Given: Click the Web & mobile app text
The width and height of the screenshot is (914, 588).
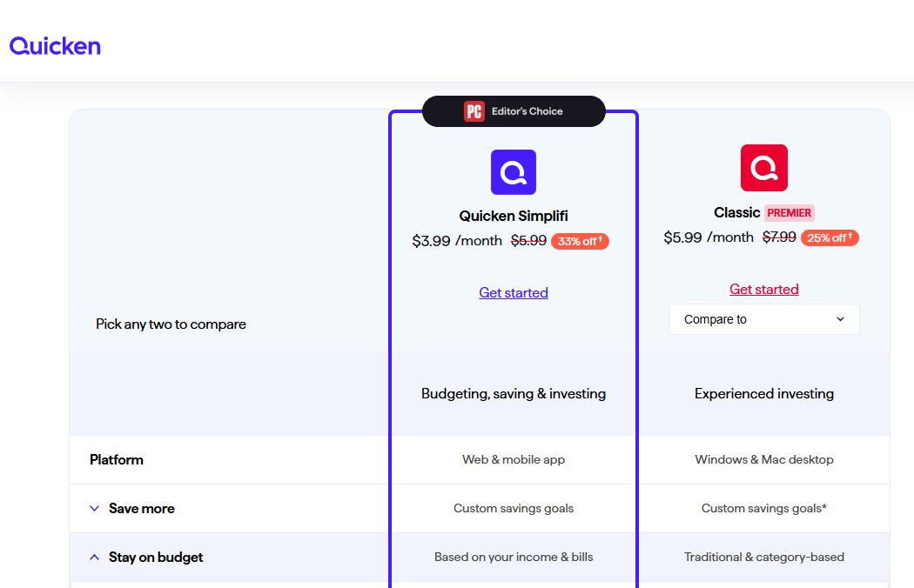Looking at the screenshot, I should click(513, 459).
